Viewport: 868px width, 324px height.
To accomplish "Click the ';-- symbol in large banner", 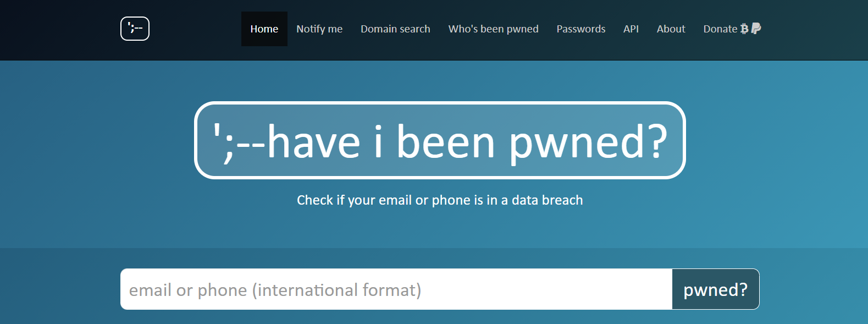I will (239, 143).
